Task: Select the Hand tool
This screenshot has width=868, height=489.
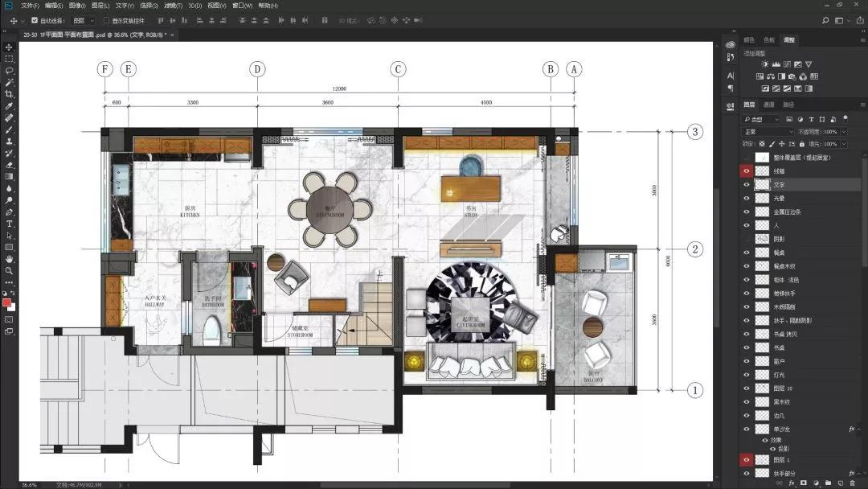Action: coord(9,259)
